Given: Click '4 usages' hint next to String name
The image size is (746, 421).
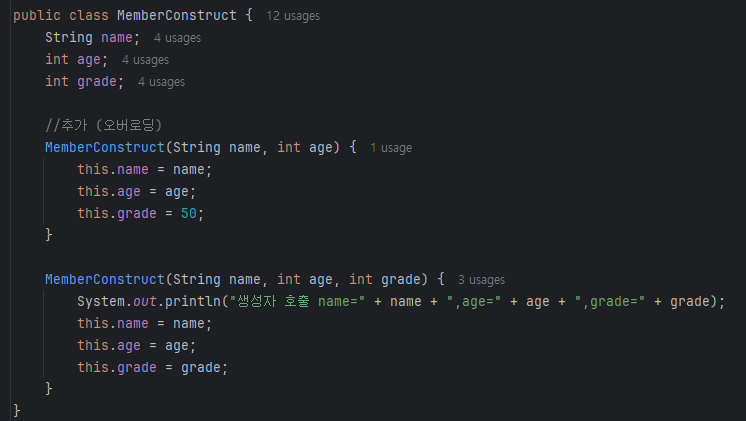Looking at the screenshot, I should (x=177, y=38).
